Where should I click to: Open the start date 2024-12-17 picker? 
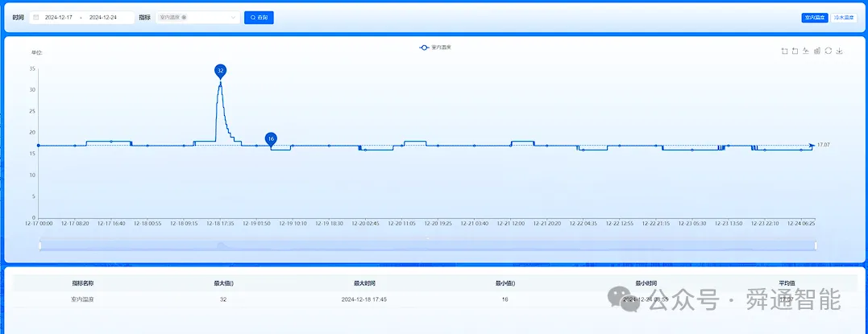click(59, 17)
